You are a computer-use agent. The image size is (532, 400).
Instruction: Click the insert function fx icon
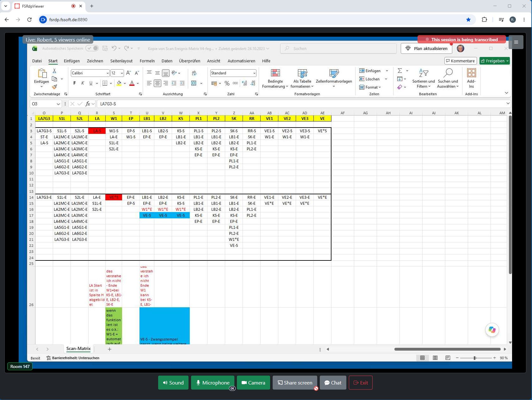[x=88, y=104]
